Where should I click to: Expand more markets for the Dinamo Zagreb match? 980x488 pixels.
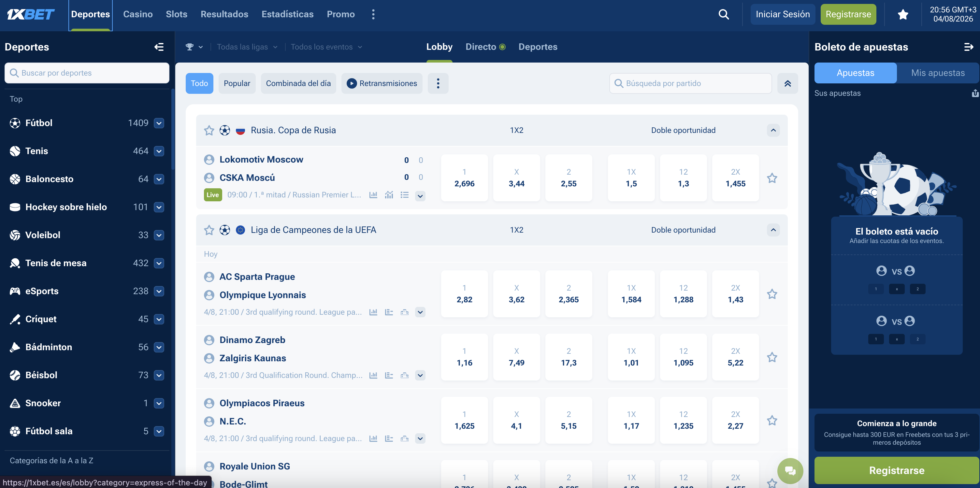pyautogui.click(x=420, y=375)
